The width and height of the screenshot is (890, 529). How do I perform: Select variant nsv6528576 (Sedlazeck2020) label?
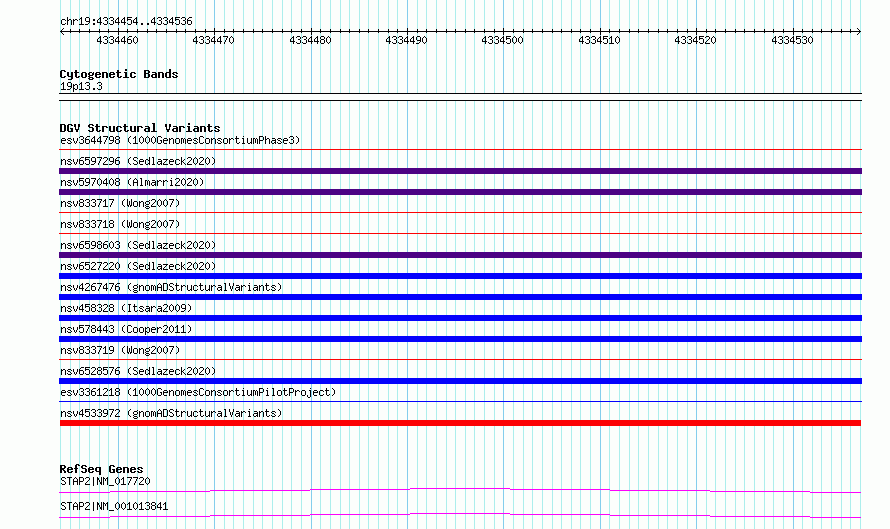[x=138, y=371]
